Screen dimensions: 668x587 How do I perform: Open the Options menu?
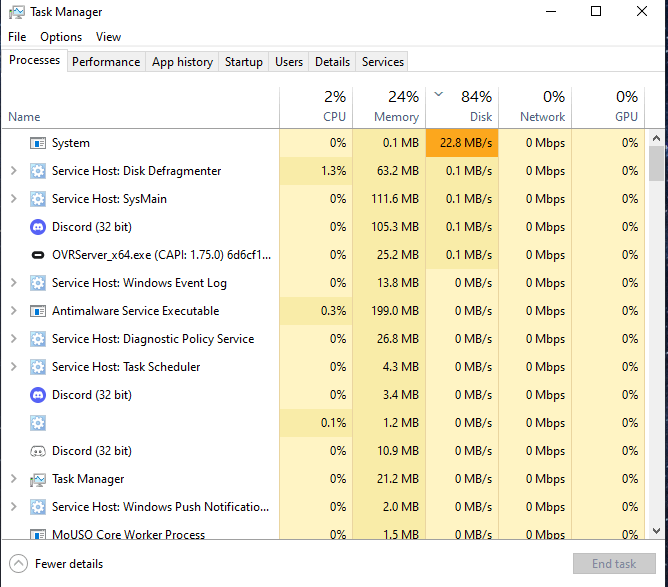click(61, 37)
